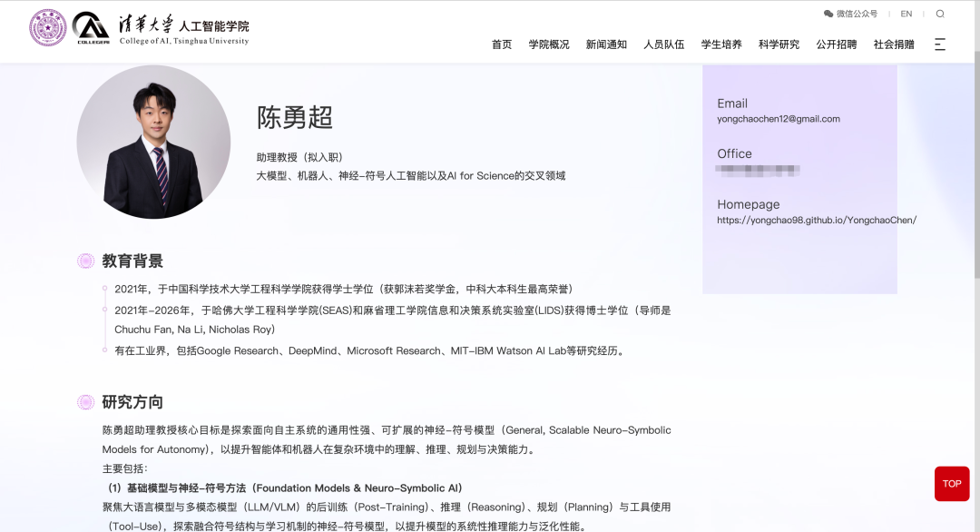
Task: Open the yongchao98.github.io homepage link
Action: [817, 220]
